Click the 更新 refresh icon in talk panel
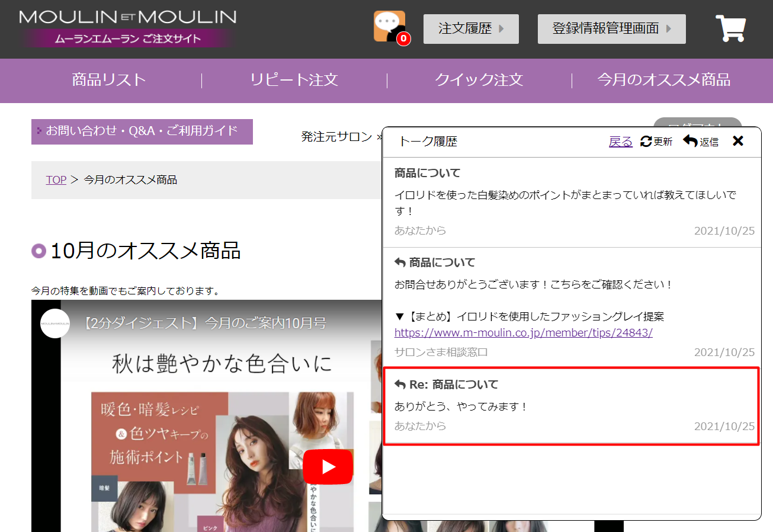 click(x=646, y=142)
